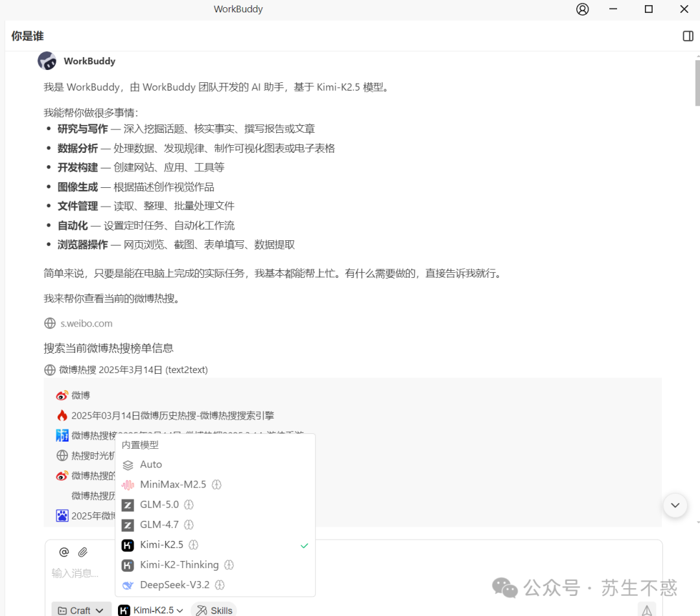Screen dimensions: 700x616
Task: Open the Skills button
Action: point(215,610)
